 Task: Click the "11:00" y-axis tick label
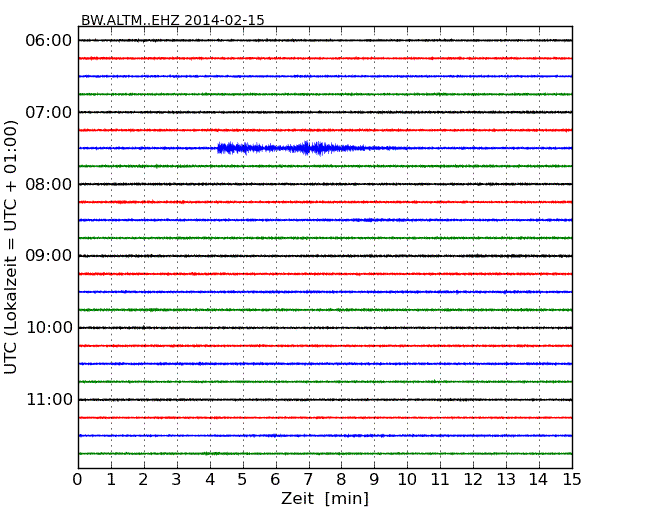point(49,400)
